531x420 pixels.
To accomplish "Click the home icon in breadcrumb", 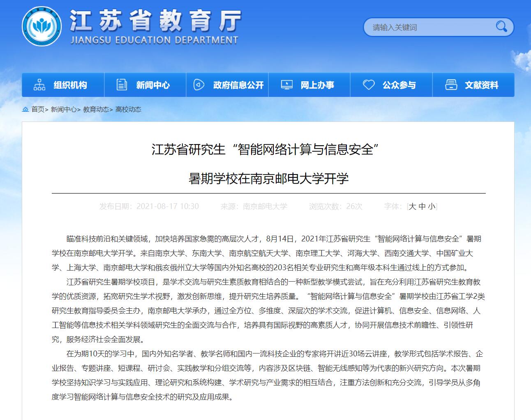I will pos(26,109).
